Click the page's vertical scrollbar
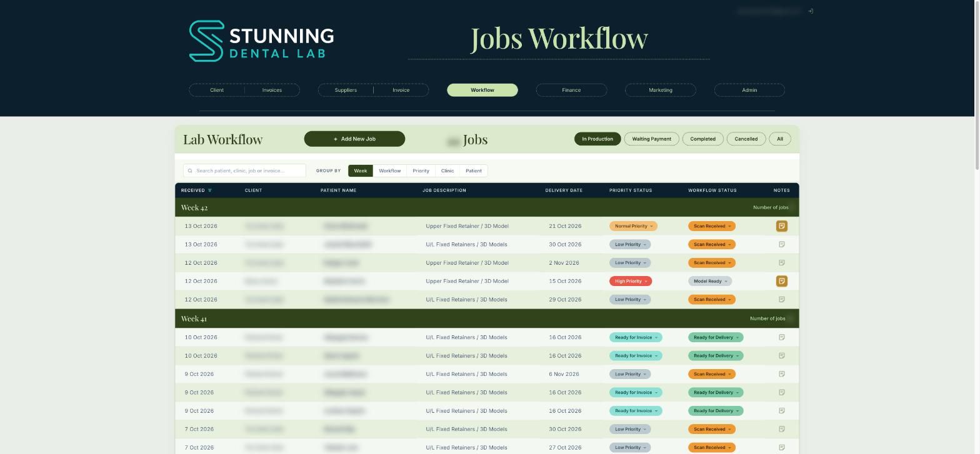The height and width of the screenshot is (454, 980). [977, 84]
